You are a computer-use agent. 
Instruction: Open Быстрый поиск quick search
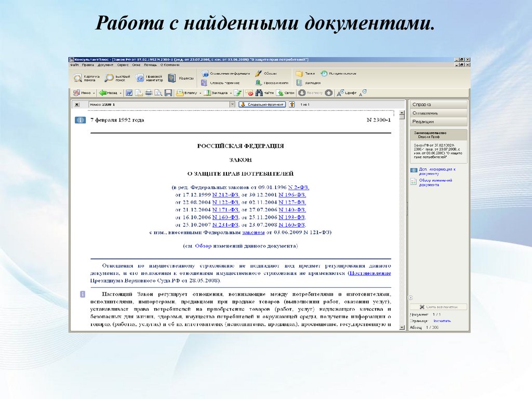point(118,78)
